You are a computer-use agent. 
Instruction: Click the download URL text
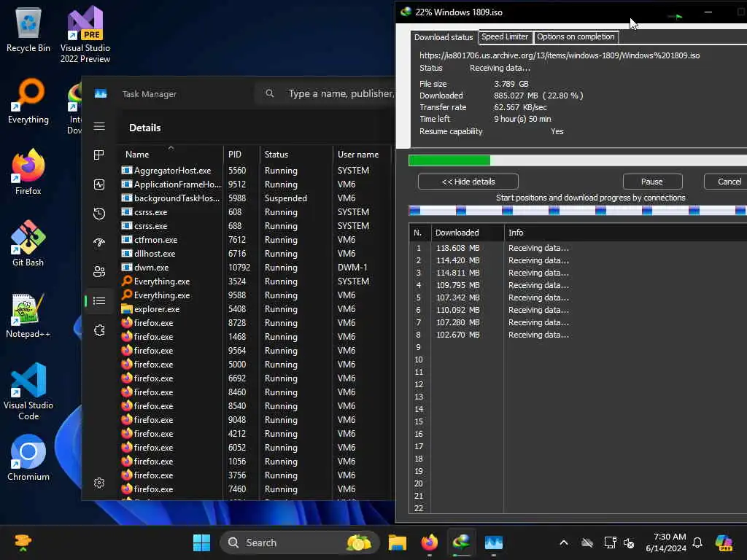(x=560, y=55)
